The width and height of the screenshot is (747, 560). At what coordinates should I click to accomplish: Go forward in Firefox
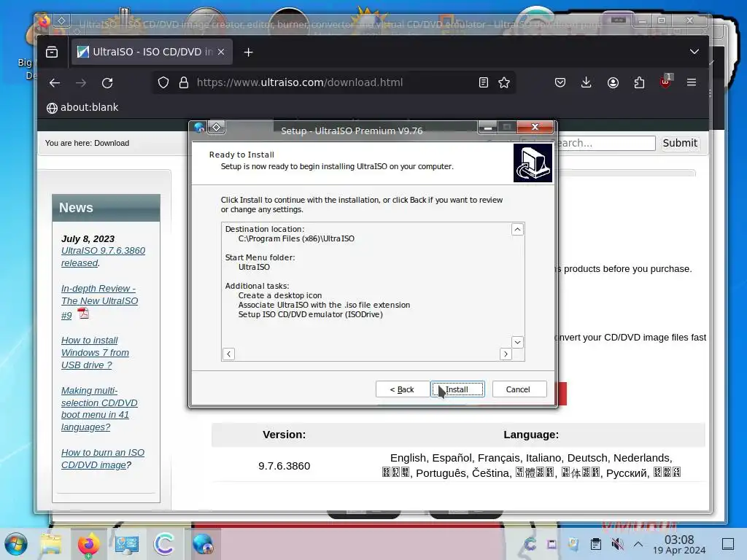click(81, 83)
